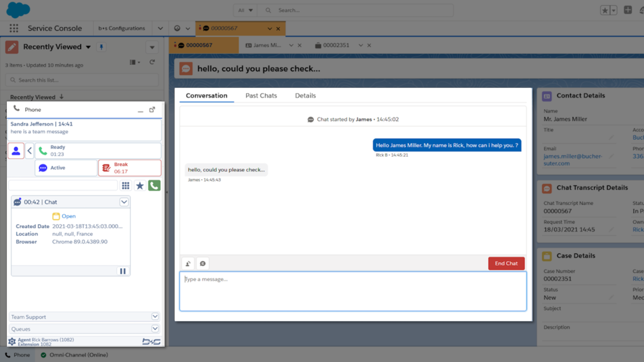Toggle the Active chat status
The image size is (644, 362).
tap(66, 168)
